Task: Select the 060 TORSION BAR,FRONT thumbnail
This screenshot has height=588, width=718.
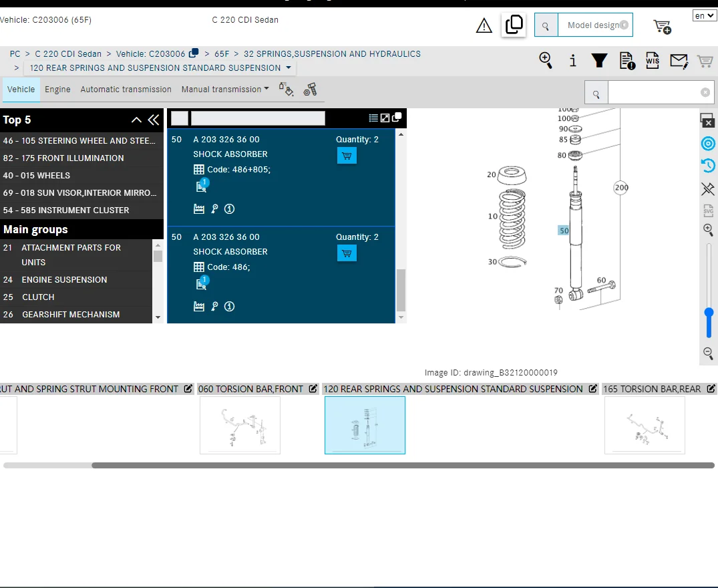Action: pyautogui.click(x=240, y=425)
